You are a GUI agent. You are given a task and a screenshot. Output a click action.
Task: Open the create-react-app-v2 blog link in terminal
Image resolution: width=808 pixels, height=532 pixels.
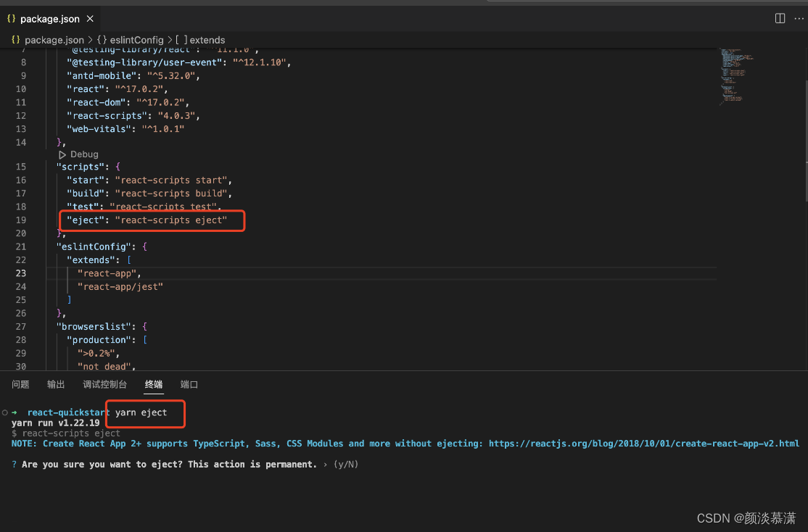pos(643,444)
